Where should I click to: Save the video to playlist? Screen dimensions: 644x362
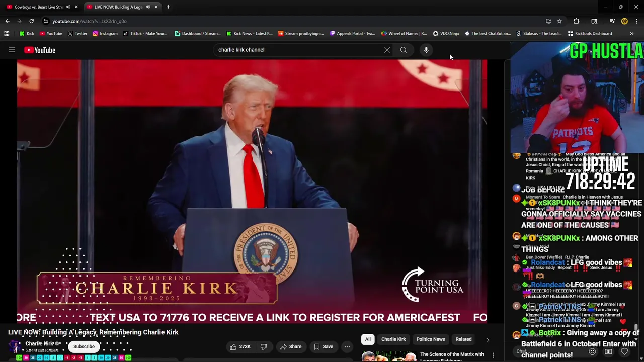point(323,346)
